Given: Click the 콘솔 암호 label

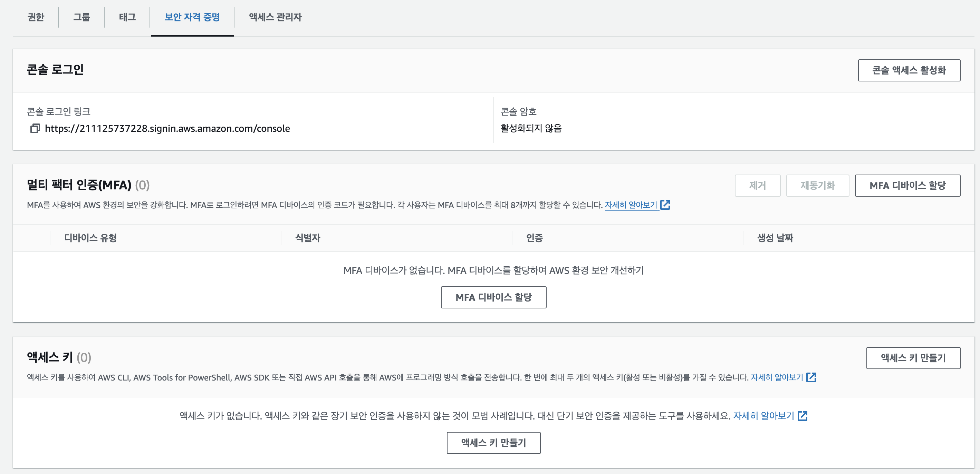Looking at the screenshot, I should pyautogui.click(x=518, y=111).
